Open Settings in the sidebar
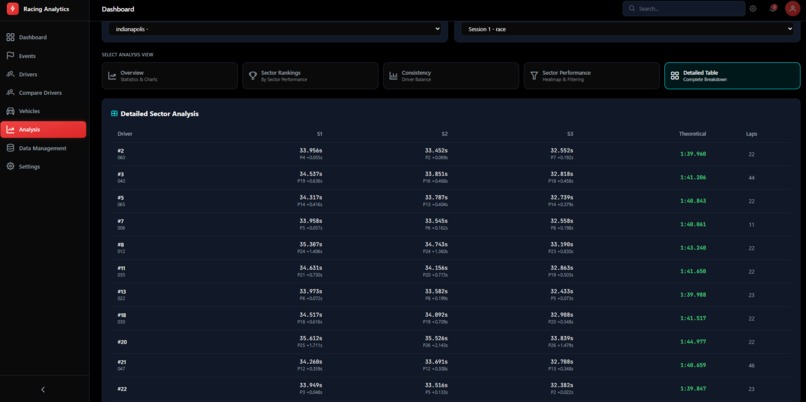 point(43,167)
